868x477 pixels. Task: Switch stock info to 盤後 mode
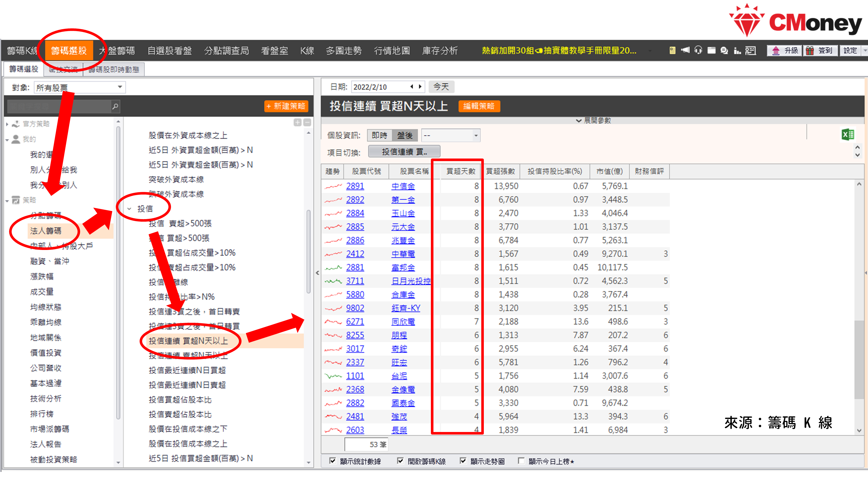pyautogui.click(x=405, y=135)
